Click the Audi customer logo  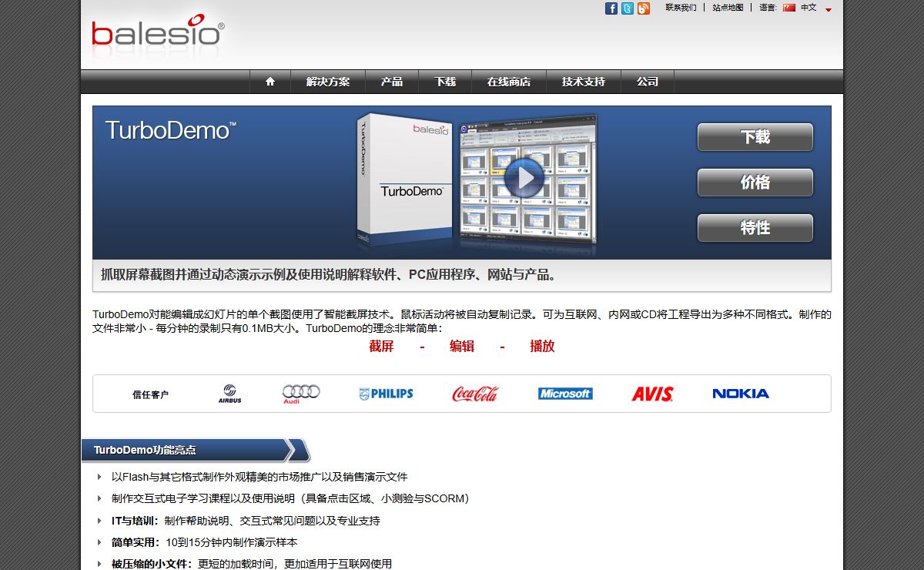pos(301,394)
